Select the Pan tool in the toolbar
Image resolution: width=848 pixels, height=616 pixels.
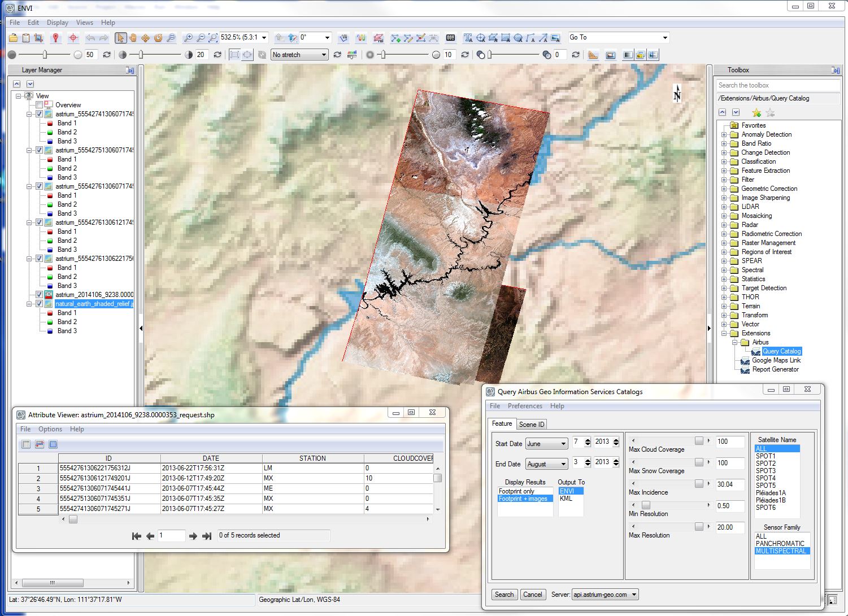coord(133,37)
